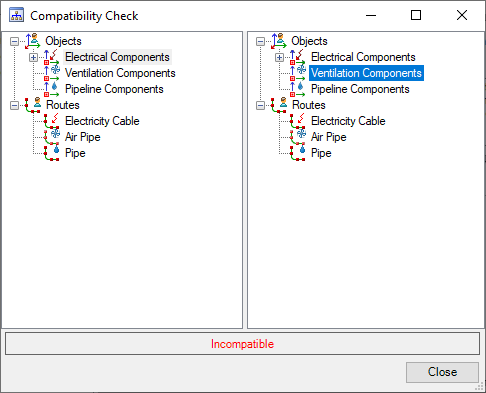Select Objects label in left tree
The width and height of the screenshot is (486, 393).
pyautogui.click(x=63, y=41)
